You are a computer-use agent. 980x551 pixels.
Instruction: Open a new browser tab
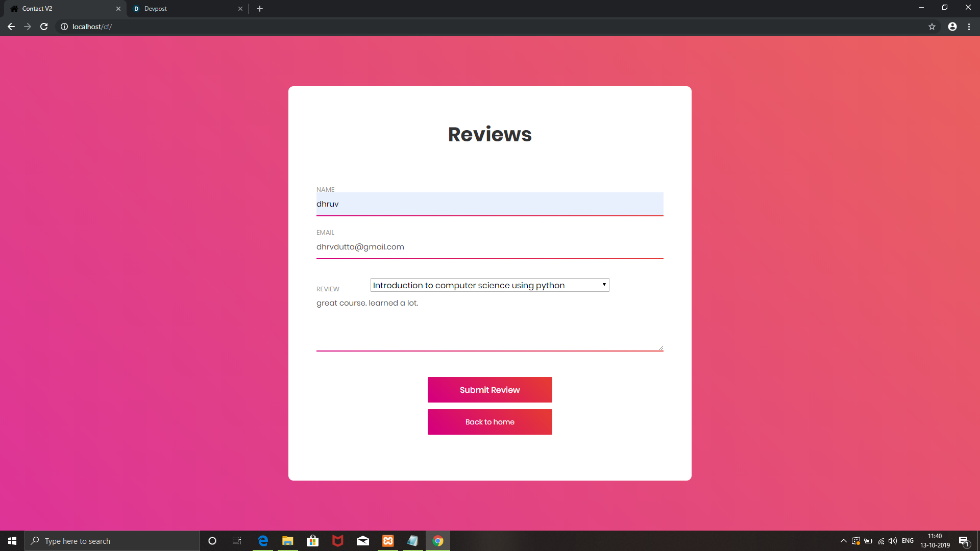(260, 9)
